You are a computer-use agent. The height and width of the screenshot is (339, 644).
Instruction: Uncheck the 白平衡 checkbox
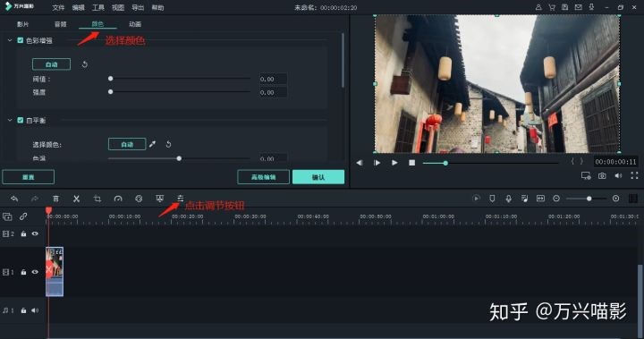(x=20, y=120)
